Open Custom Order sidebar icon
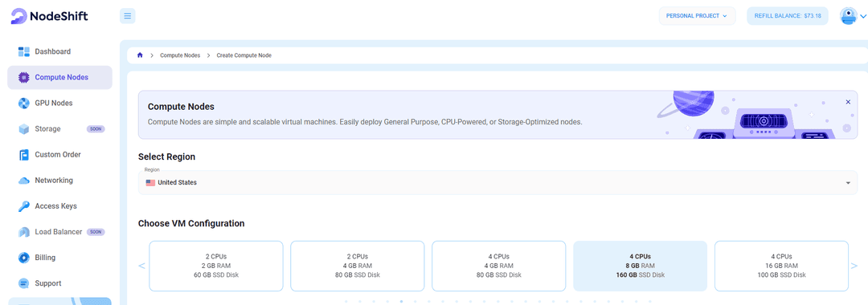 24,155
